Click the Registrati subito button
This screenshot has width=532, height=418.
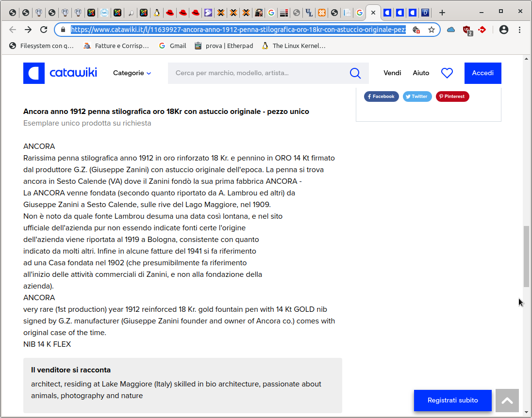tap(452, 401)
